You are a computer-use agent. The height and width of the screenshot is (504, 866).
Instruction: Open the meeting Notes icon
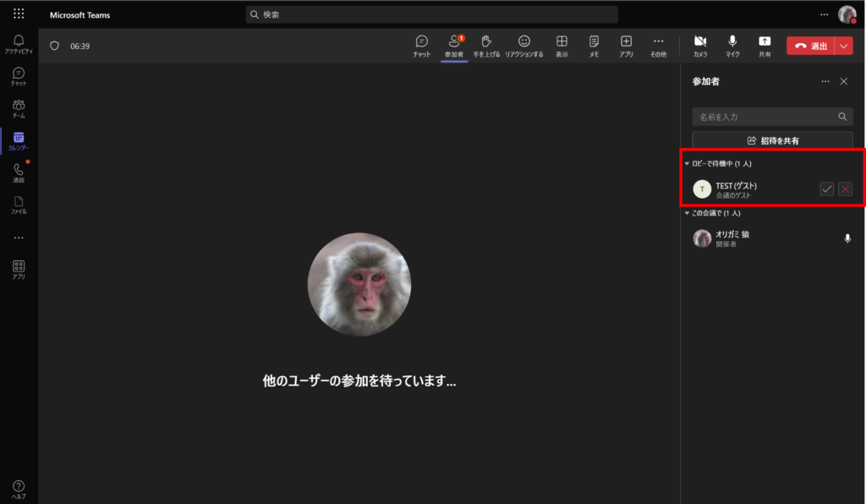594,46
